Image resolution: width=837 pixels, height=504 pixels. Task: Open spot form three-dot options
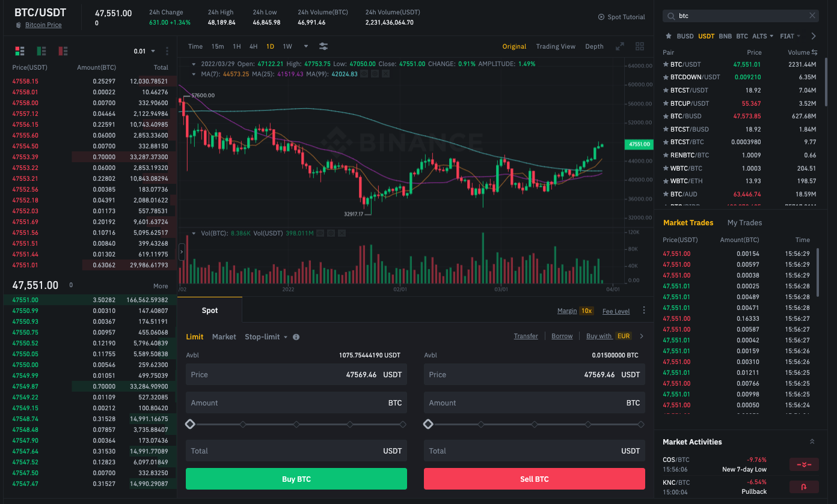[x=644, y=311]
